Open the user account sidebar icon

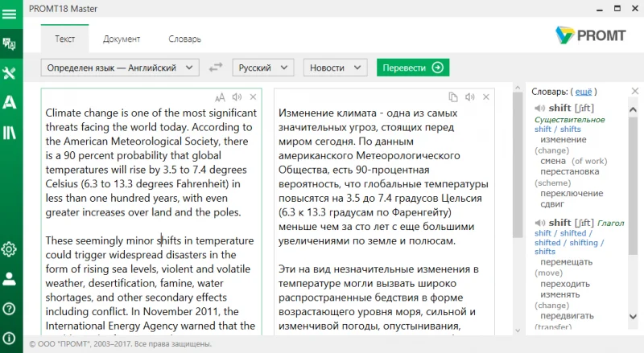point(9,279)
